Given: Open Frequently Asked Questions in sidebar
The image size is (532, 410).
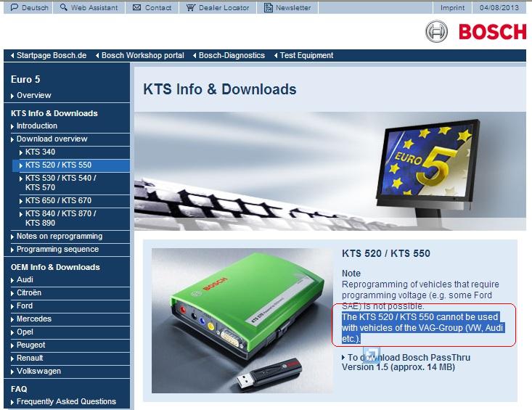Looking at the screenshot, I should (66, 401).
